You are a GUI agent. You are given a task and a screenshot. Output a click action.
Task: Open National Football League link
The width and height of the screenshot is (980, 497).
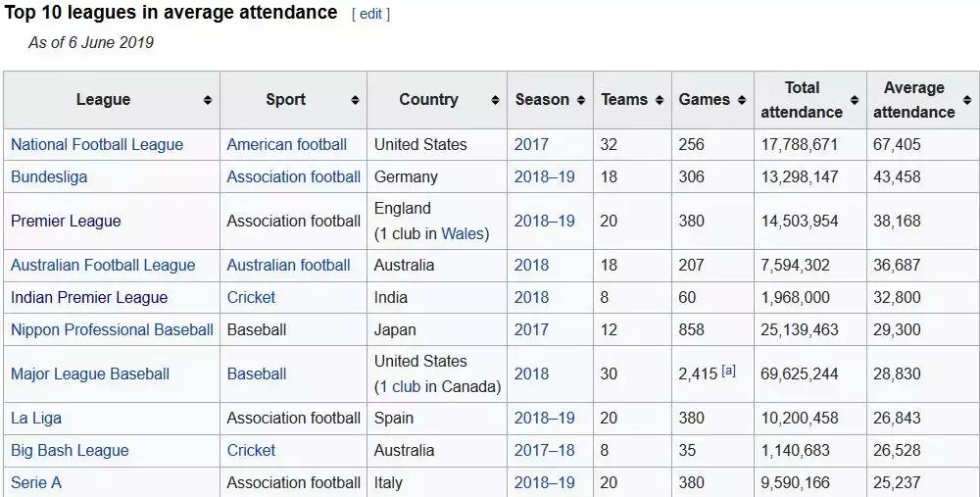97,144
